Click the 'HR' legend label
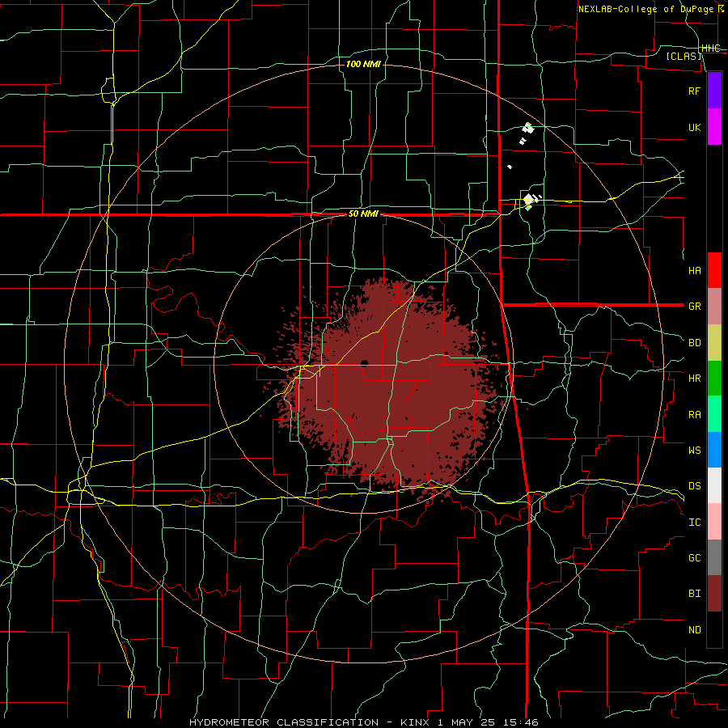This screenshot has height=728, width=728. coord(695,379)
